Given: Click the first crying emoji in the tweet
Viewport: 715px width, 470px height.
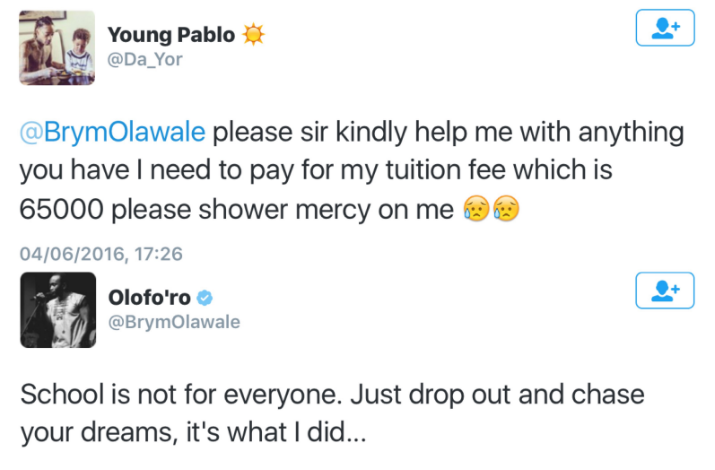Looking at the screenshot, I should [x=477, y=211].
